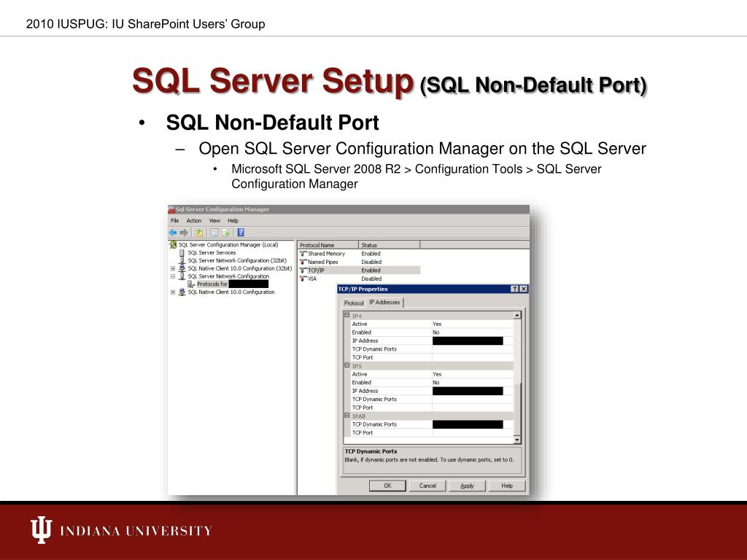Image resolution: width=747 pixels, height=560 pixels.
Task: Click the Shared Memory protocol icon
Action: pyautogui.click(x=303, y=254)
